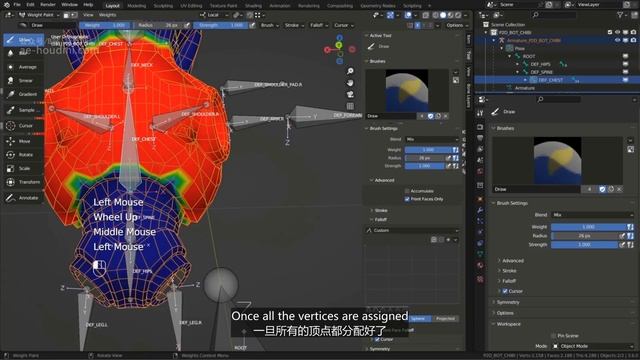This screenshot has height=360, width=640.
Task: Click the View menu button in viewport header
Action: [88, 15]
